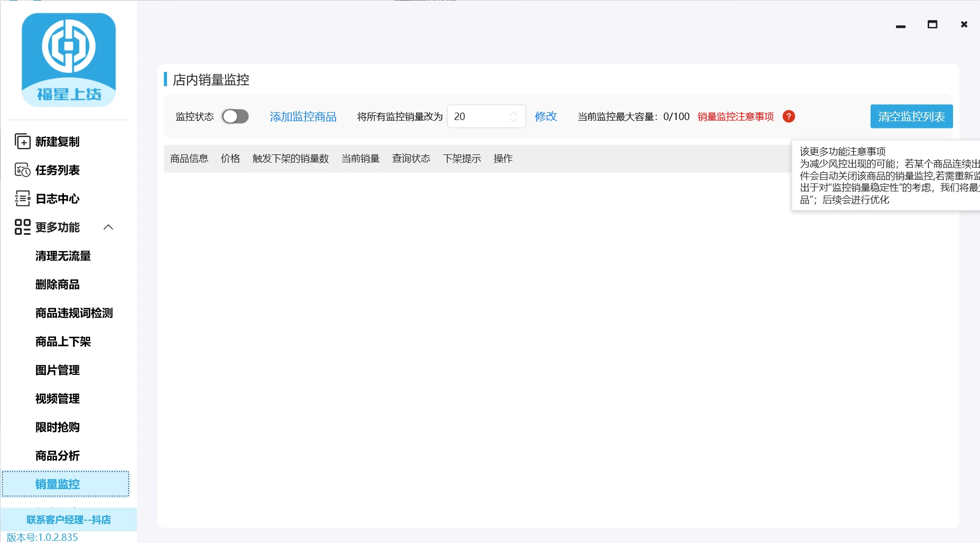Viewport: 980px width, 543px height.
Task: Open 新建复制 menu item
Action: (x=58, y=142)
